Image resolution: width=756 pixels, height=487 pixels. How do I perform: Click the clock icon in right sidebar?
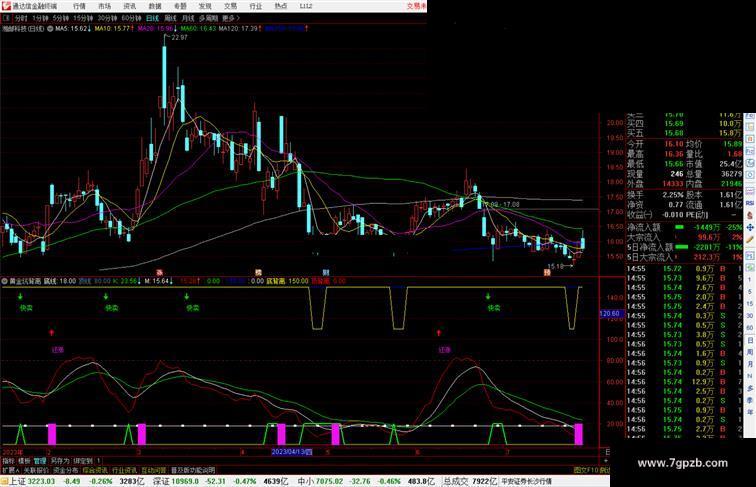750,176
